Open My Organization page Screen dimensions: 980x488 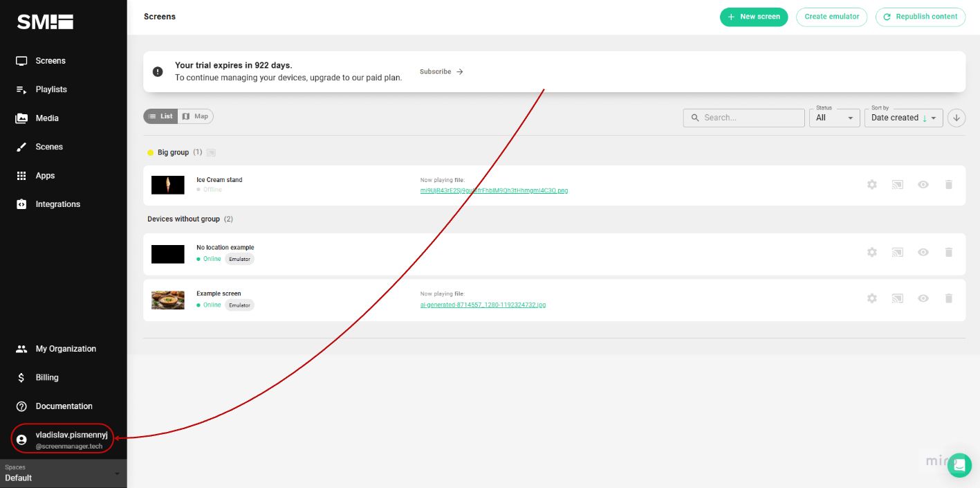[x=56, y=349]
